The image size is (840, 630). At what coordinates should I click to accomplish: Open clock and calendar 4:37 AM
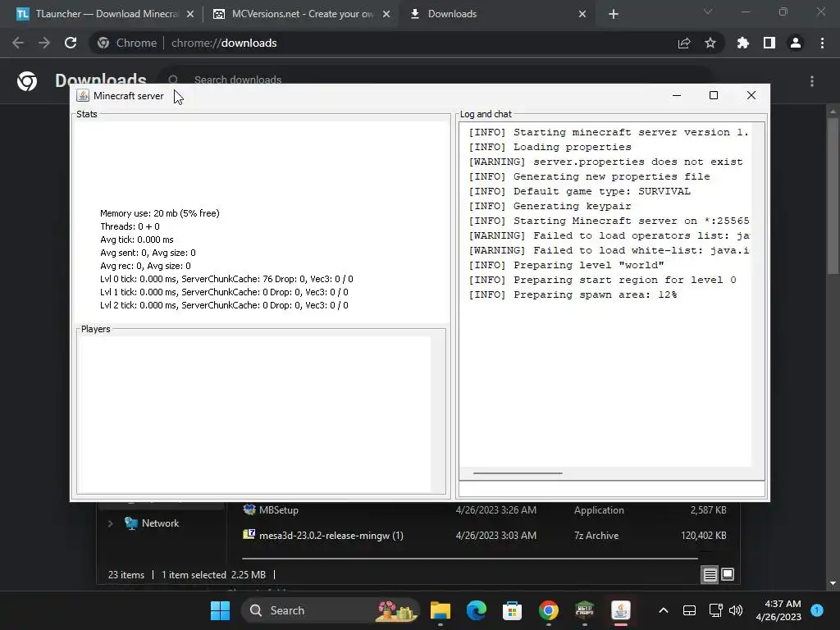778,610
